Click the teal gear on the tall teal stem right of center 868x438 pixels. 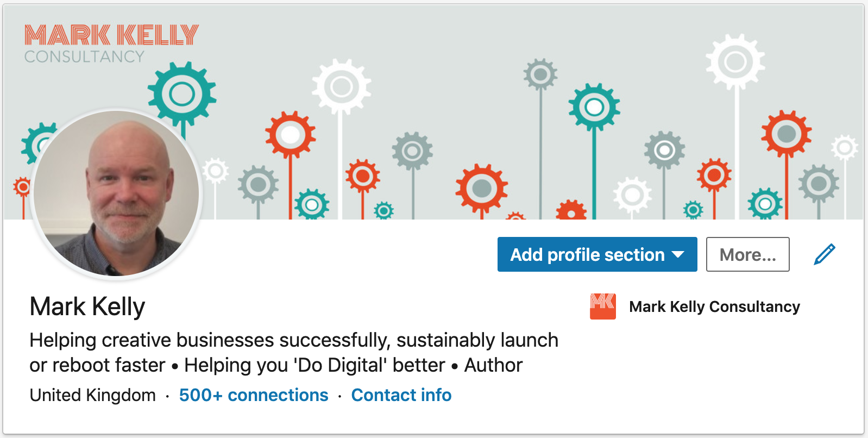(x=594, y=107)
